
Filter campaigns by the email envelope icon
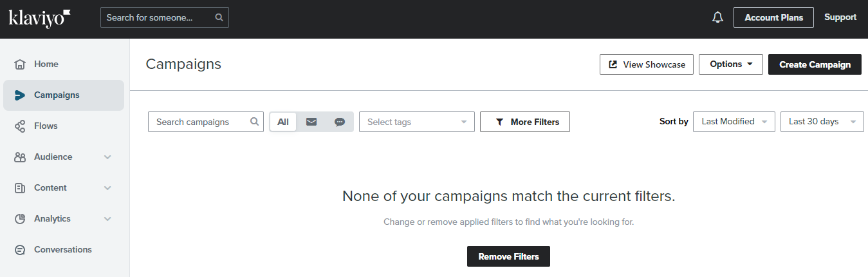click(311, 122)
